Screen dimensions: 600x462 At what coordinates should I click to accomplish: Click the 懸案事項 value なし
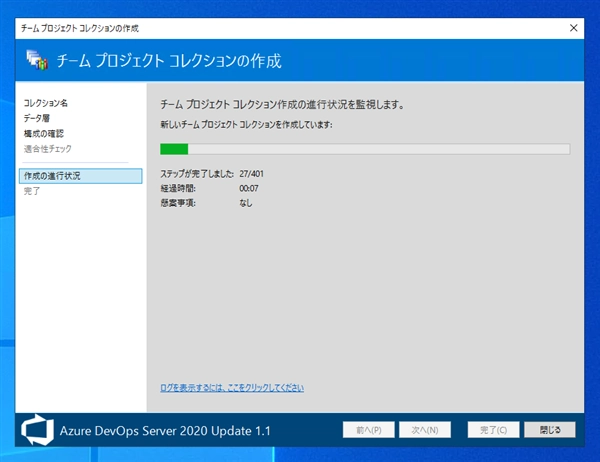point(246,203)
